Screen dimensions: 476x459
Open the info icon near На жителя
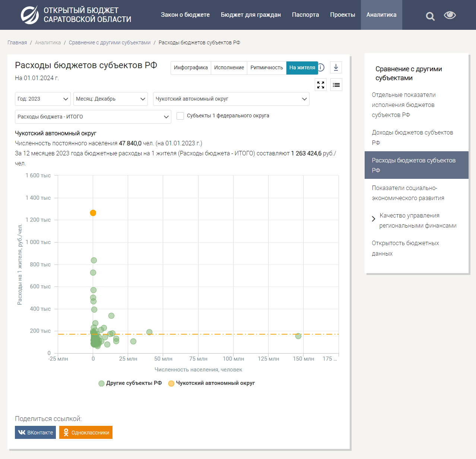click(321, 67)
